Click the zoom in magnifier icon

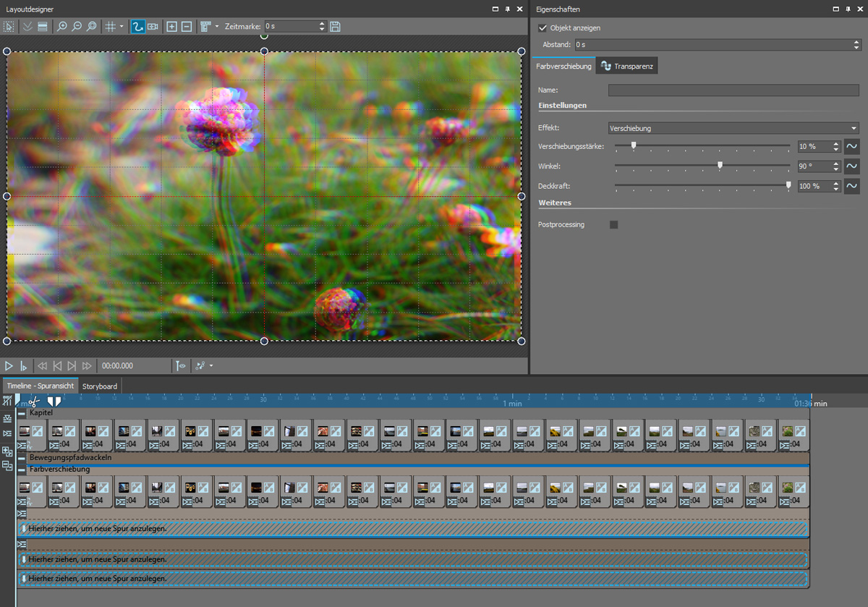pos(62,27)
